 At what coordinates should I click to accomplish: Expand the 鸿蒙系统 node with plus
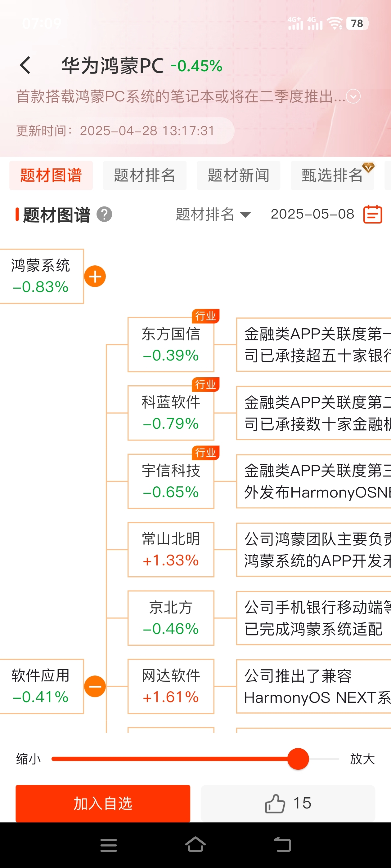click(95, 276)
